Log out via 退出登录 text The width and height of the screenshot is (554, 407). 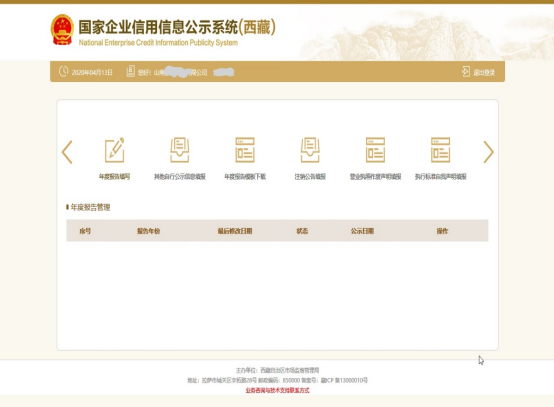coord(484,72)
